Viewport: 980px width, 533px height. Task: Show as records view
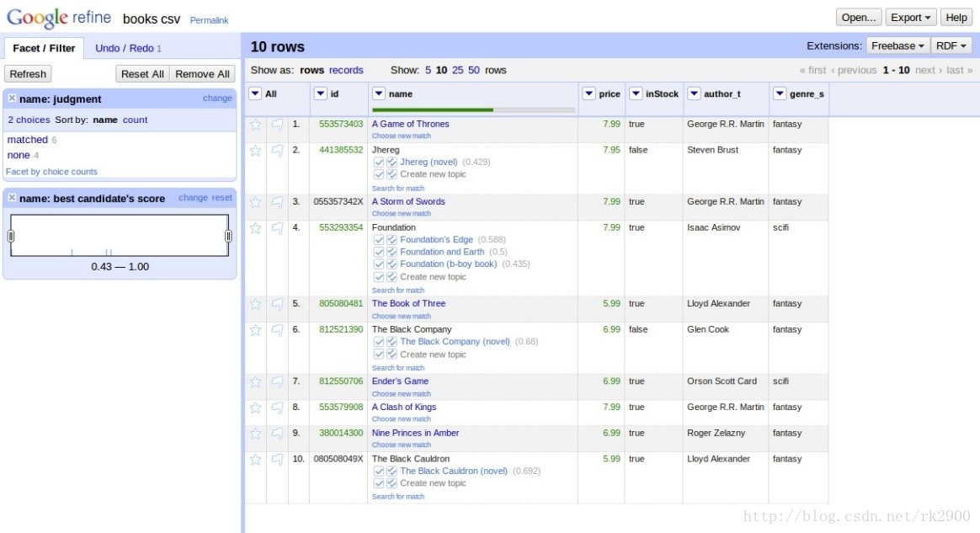tap(346, 70)
